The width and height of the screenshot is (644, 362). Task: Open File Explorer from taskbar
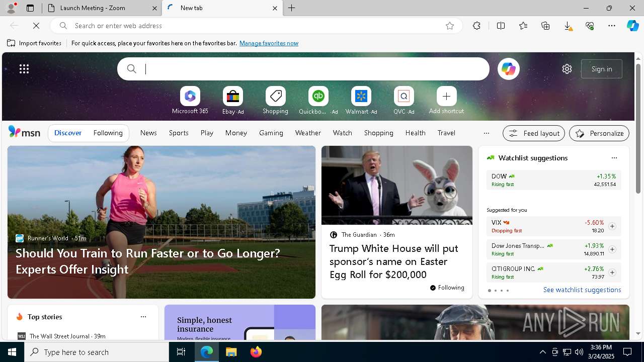231,352
